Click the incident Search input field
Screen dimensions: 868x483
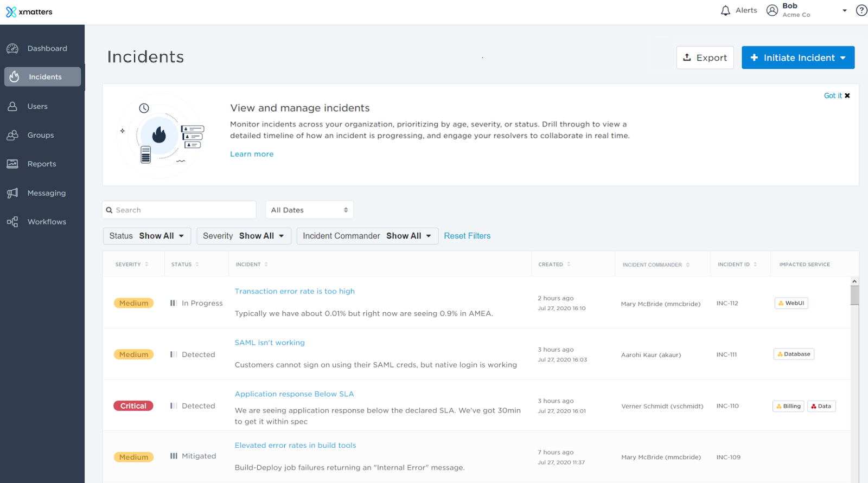180,210
